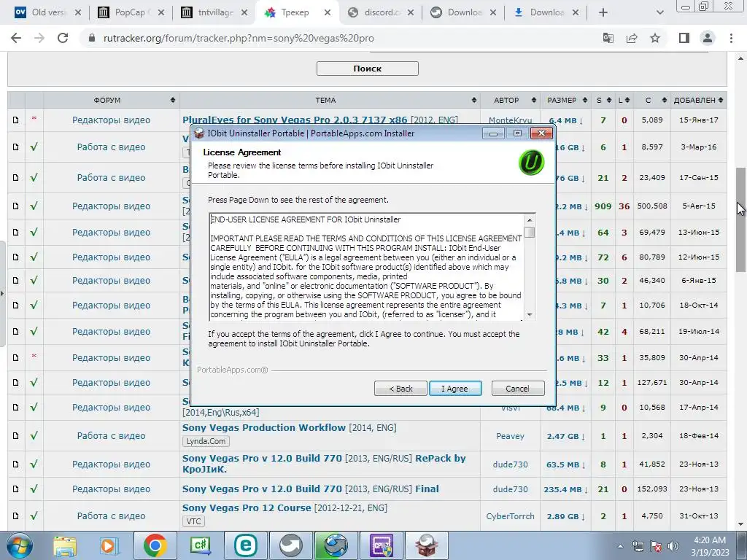747x560 pixels.
Task: Open author CyberTorrch profile
Action: coord(510,516)
